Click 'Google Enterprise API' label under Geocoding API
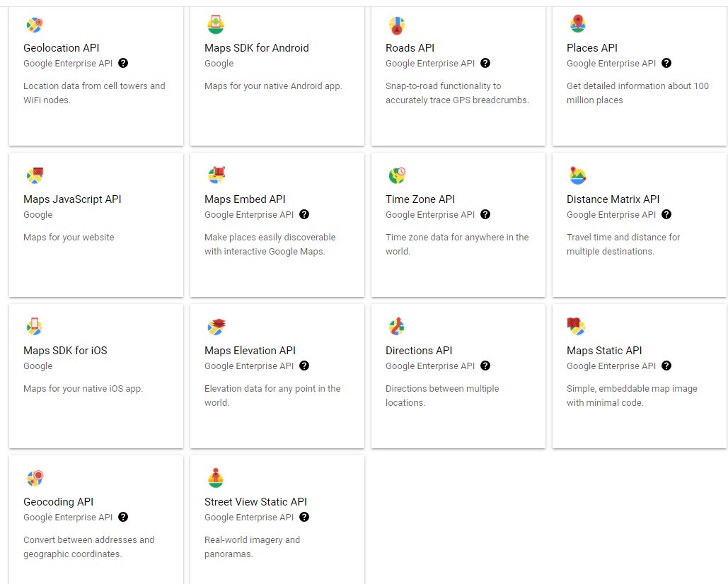Viewport: 728px width, 584px height. point(68,518)
